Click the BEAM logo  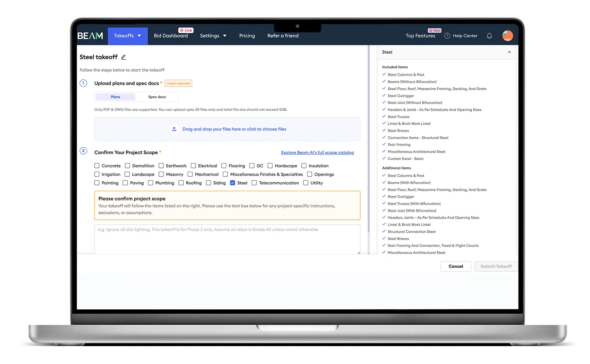coord(90,36)
